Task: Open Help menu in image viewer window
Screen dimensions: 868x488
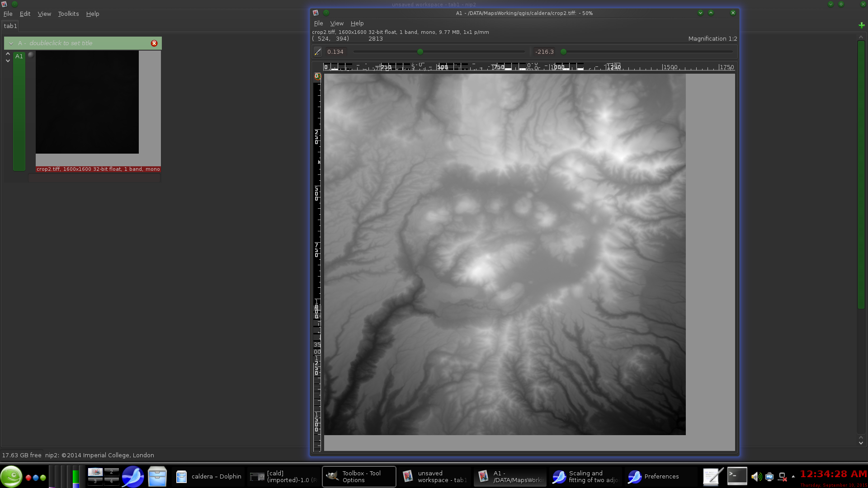Action: pos(357,23)
